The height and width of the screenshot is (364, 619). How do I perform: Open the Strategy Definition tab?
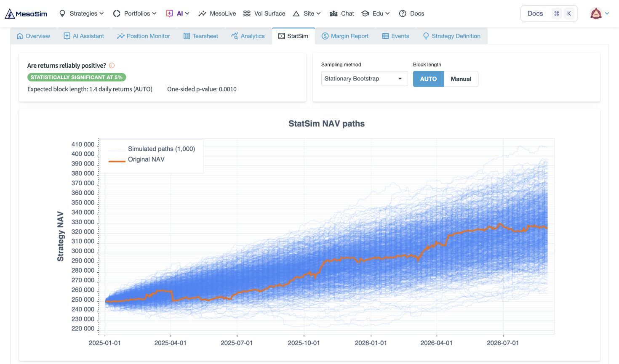point(451,36)
